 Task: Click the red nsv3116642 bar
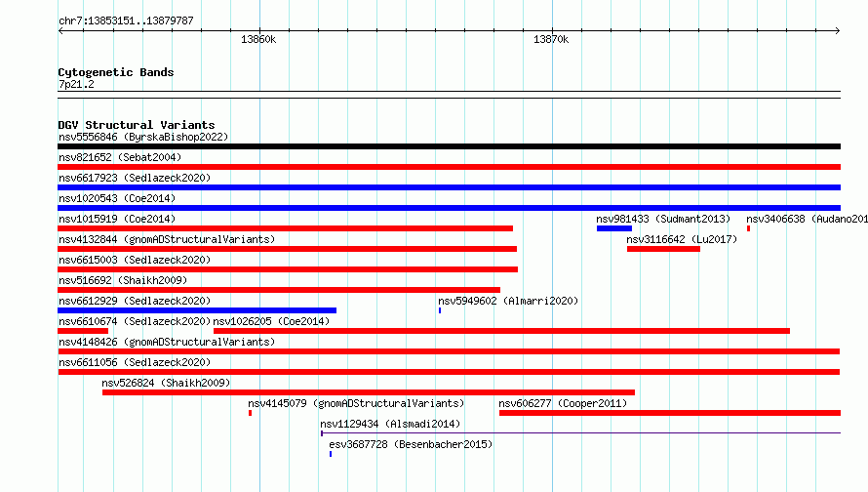(x=664, y=249)
